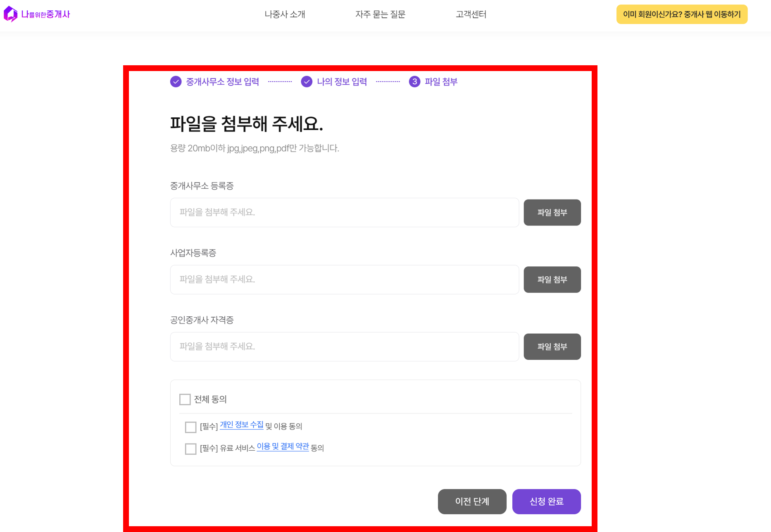The width and height of the screenshot is (771, 532).
Task: Click the 사업자등록증 file field
Action: pyautogui.click(x=344, y=280)
